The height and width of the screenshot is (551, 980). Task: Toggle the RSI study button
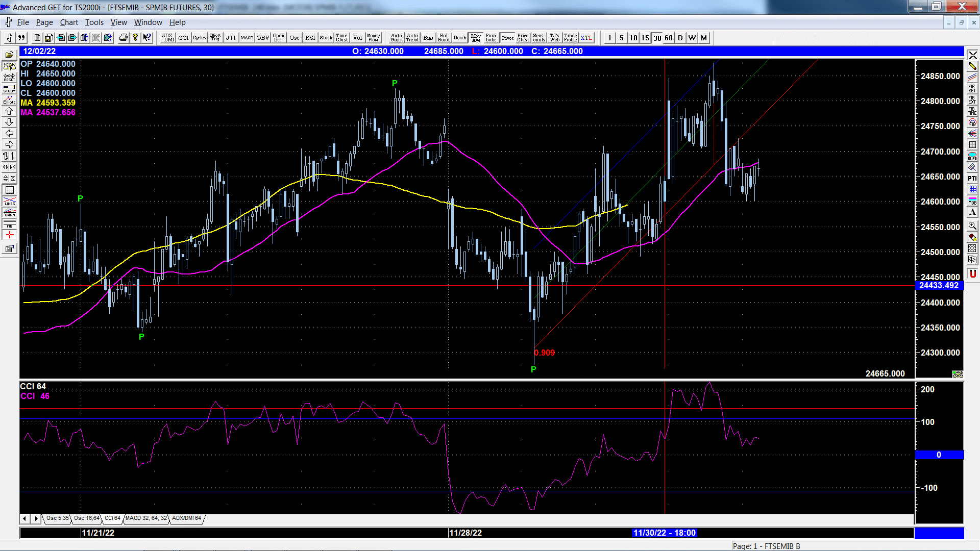(310, 38)
